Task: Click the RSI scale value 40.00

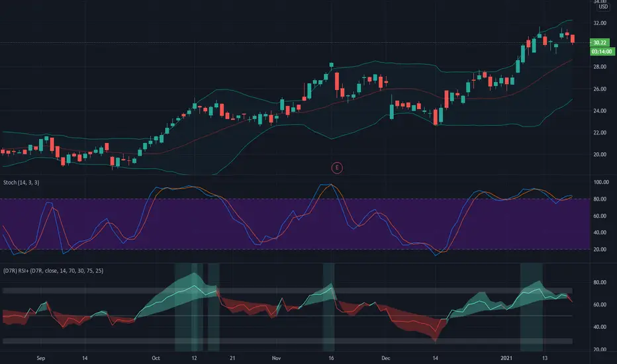Action: pos(600,327)
